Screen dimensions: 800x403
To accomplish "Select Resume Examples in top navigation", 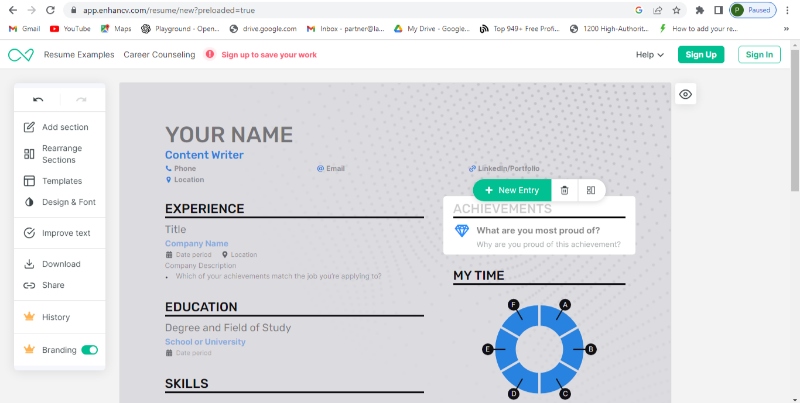I will 79,54.
